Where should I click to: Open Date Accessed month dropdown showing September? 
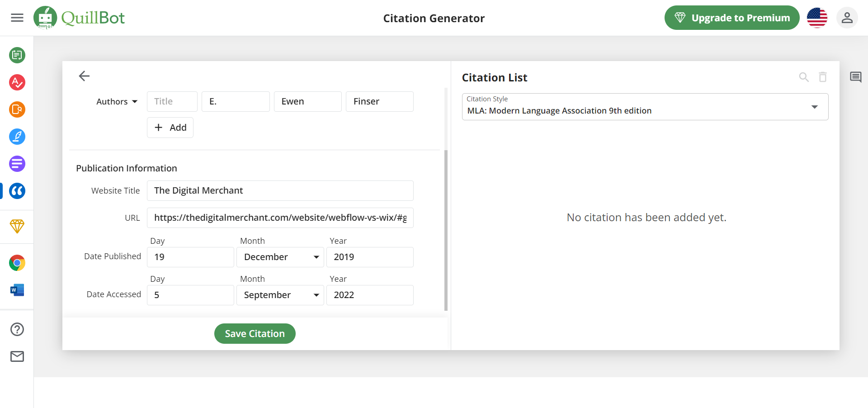(280, 295)
